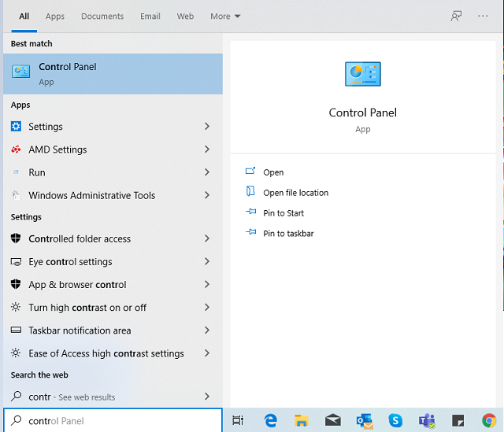Image resolution: width=504 pixels, height=432 pixels.
Task: Click the Run app icon
Action: pos(16,172)
